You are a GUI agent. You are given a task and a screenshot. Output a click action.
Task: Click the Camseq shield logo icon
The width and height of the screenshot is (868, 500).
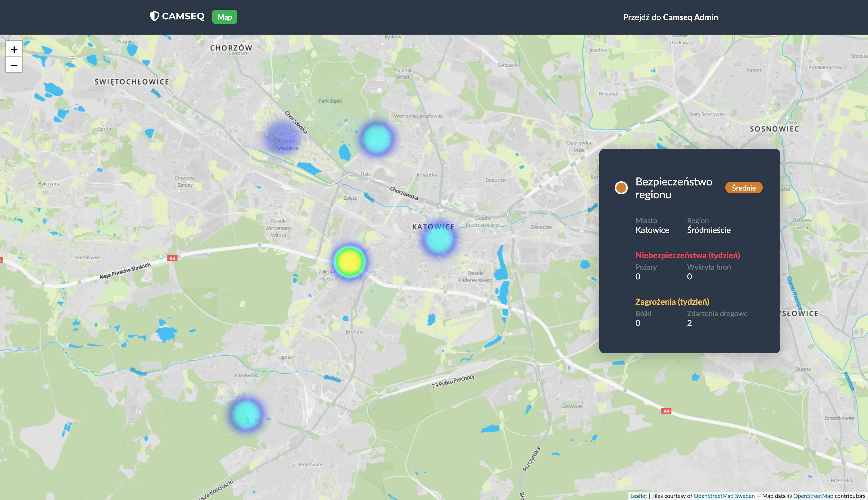[154, 16]
